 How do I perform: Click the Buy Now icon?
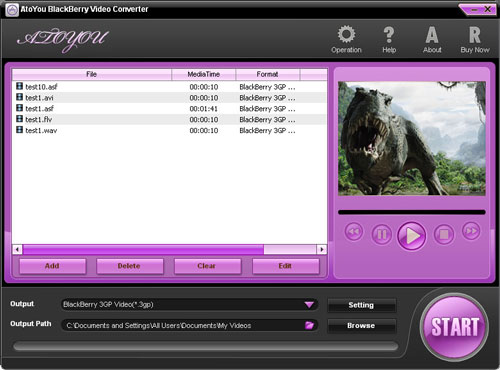pos(475,35)
